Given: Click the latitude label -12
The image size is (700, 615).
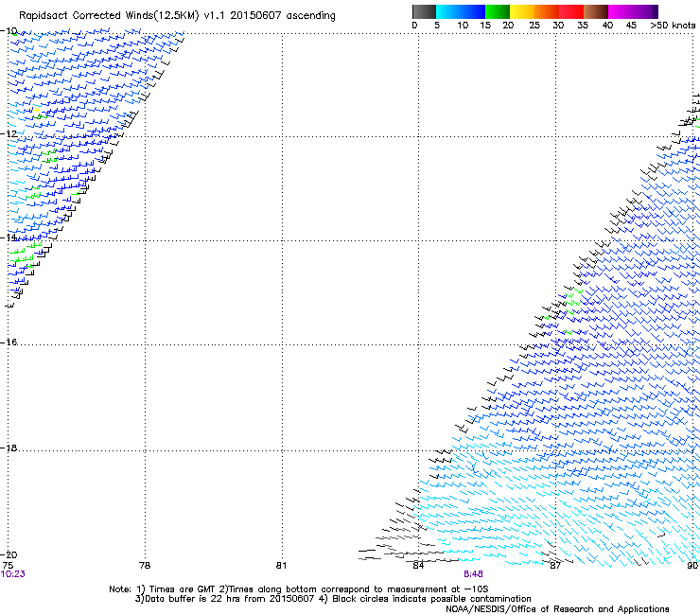Looking at the screenshot, I should pyautogui.click(x=9, y=133).
